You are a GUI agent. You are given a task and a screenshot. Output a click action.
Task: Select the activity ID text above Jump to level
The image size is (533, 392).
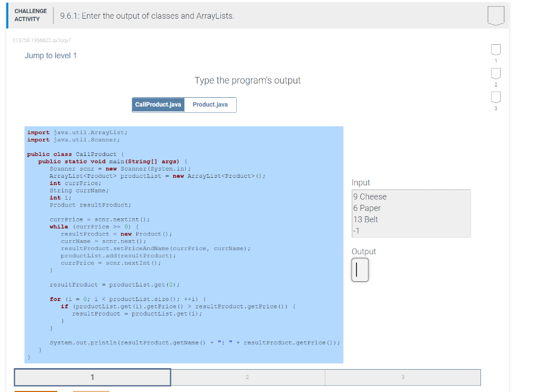point(42,40)
